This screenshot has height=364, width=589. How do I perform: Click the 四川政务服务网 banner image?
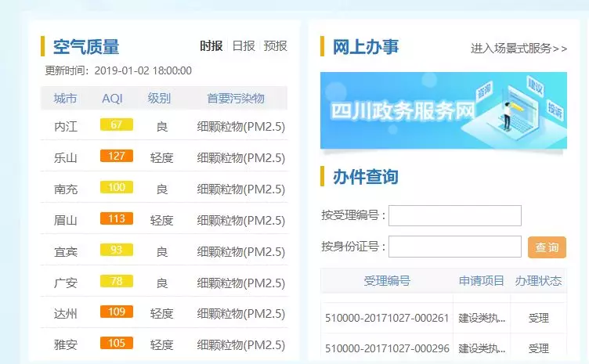443,110
